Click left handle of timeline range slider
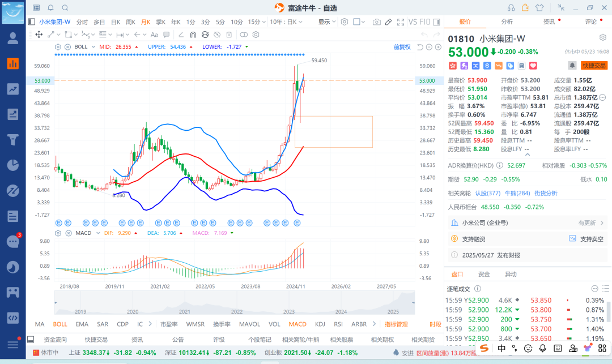Viewport: 612px width, 364px height. (x=56, y=302)
